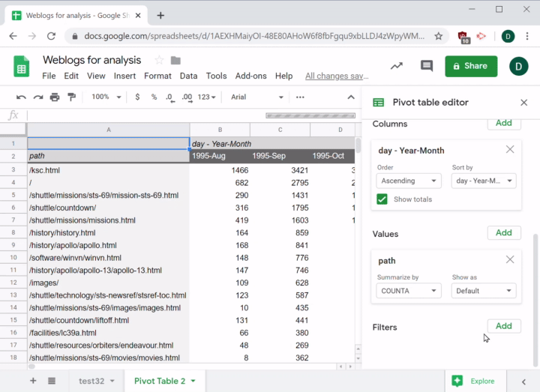The width and height of the screenshot is (540, 392).
Task: Remove the path values field
Action: pyautogui.click(x=510, y=260)
